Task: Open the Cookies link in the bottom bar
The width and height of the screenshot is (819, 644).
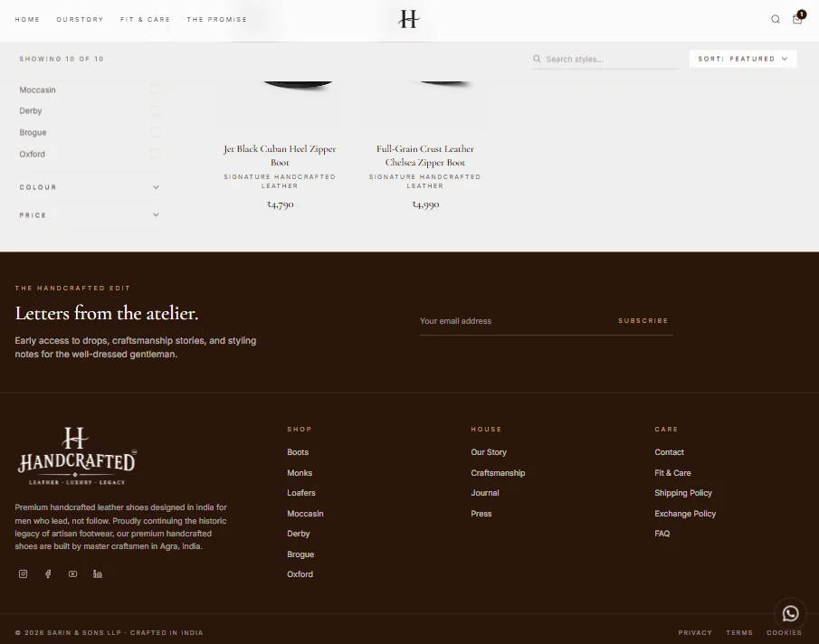Action: point(784,632)
